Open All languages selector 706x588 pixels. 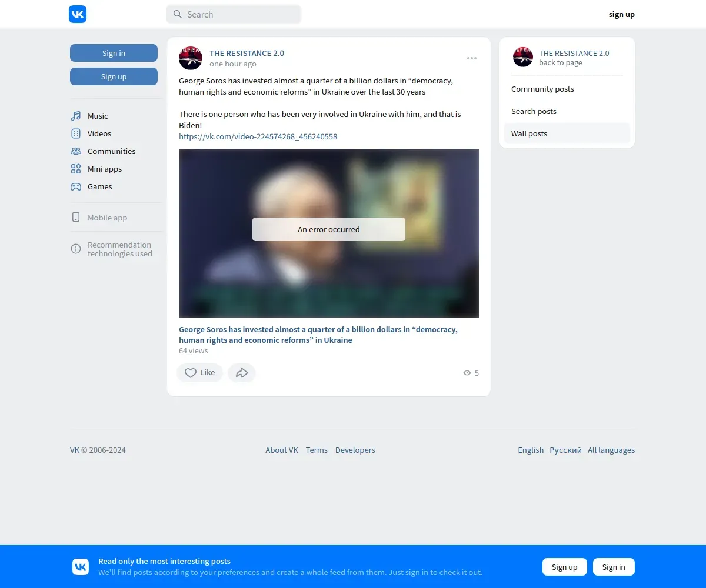click(611, 450)
